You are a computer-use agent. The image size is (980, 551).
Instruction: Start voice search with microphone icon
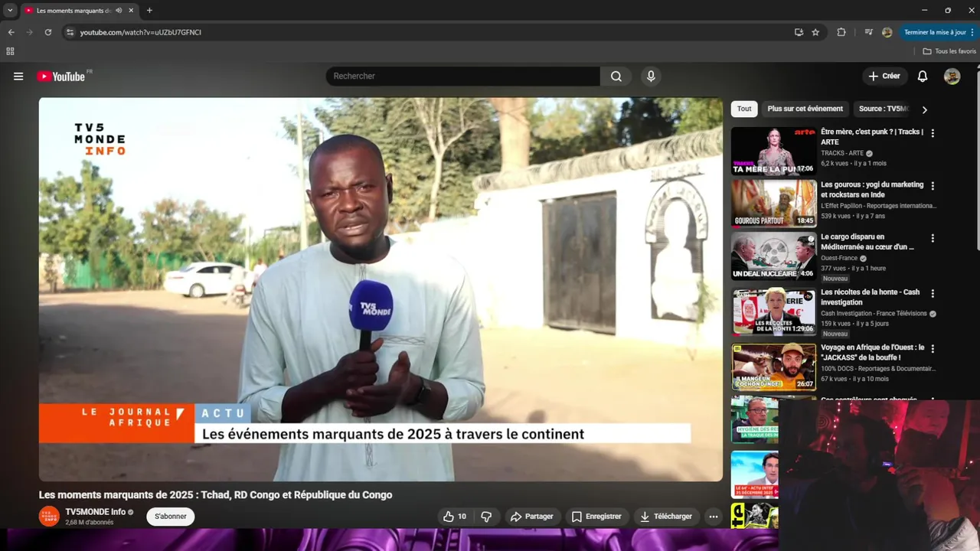pos(651,77)
